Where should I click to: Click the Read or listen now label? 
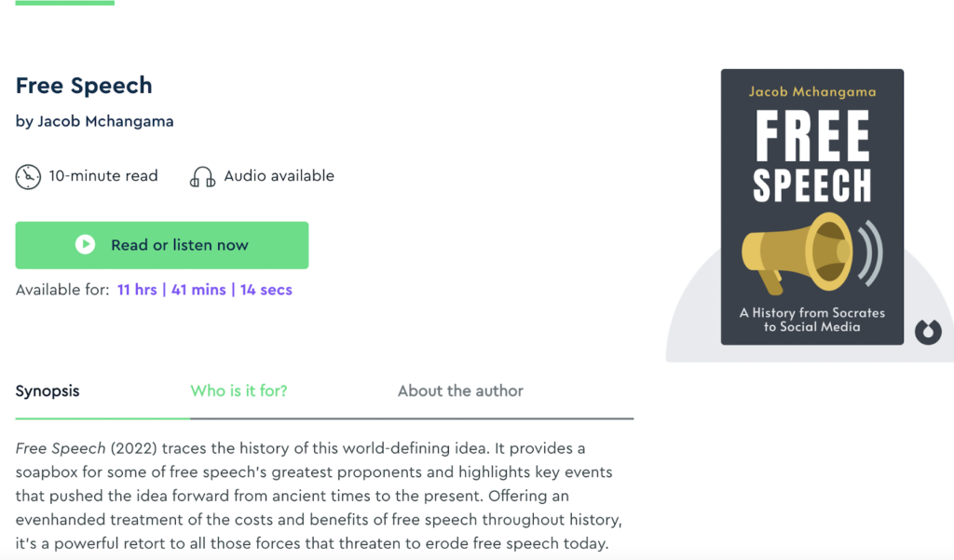tap(179, 245)
